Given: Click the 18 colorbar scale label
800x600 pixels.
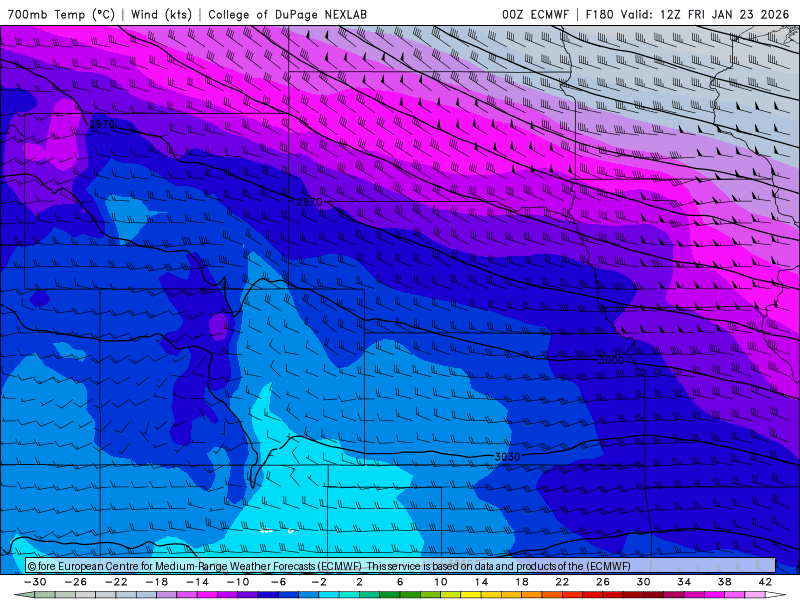Looking at the screenshot, I should pyautogui.click(x=521, y=582).
